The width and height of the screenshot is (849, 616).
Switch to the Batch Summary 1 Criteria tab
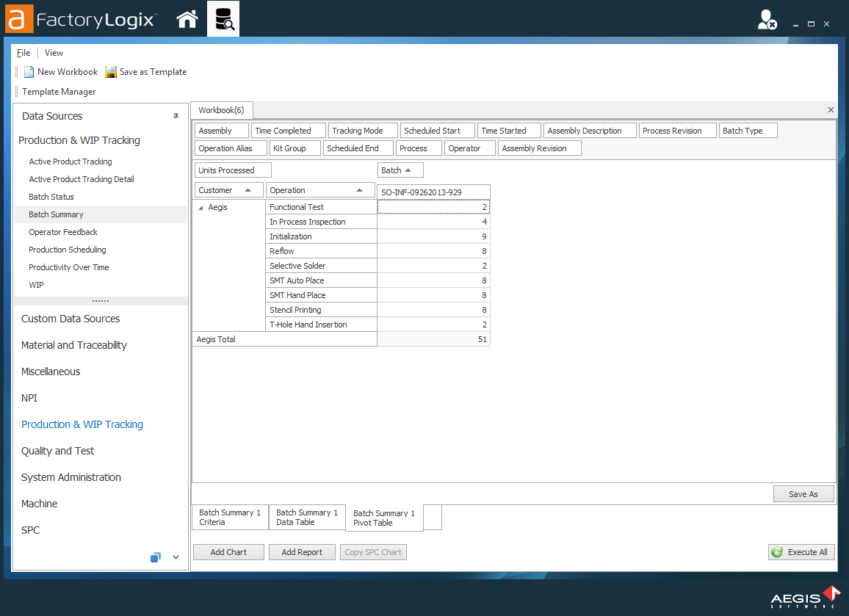(x=229, y=517)
